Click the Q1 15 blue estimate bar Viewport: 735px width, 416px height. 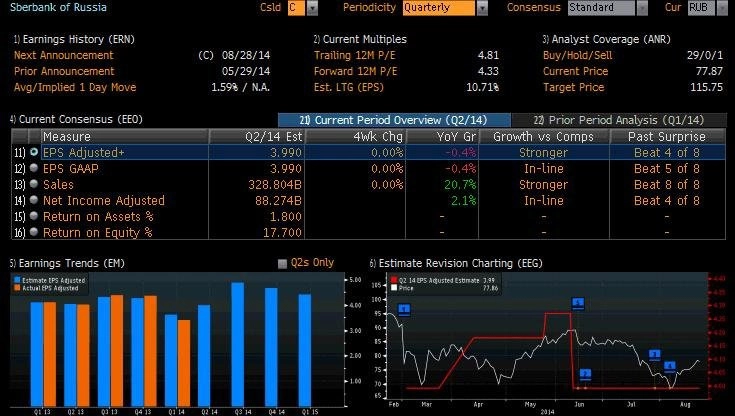(305, 350)
